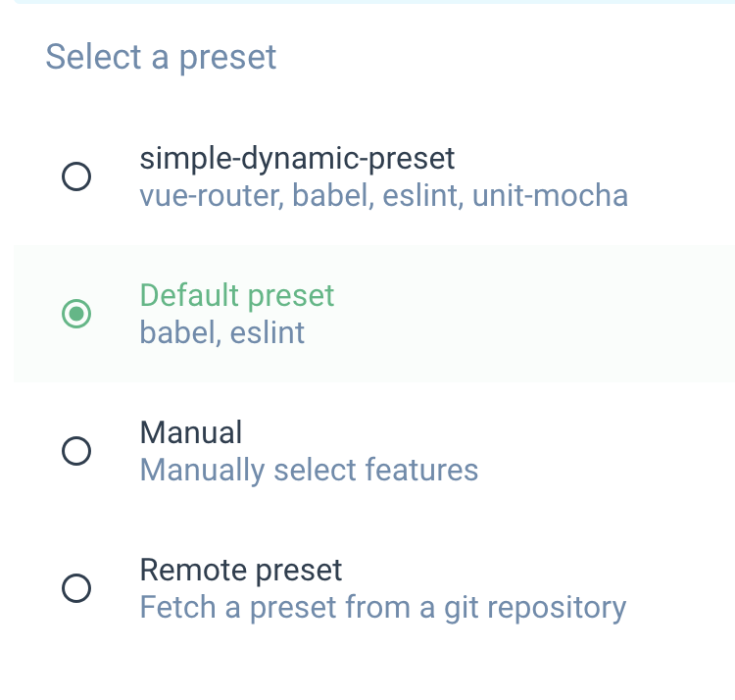Click the "vue-router, babel, eslint, unit-mocha" description
735x700 pixels.
pos(383,196)
